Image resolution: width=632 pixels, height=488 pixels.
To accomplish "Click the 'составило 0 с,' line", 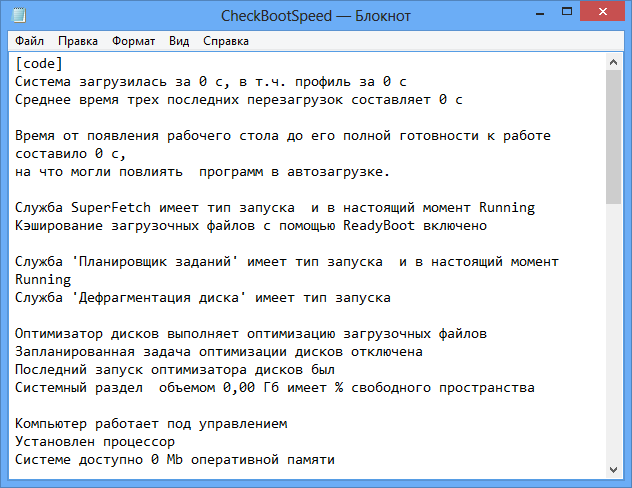I will pyautogui.click(x=71, y=154).
